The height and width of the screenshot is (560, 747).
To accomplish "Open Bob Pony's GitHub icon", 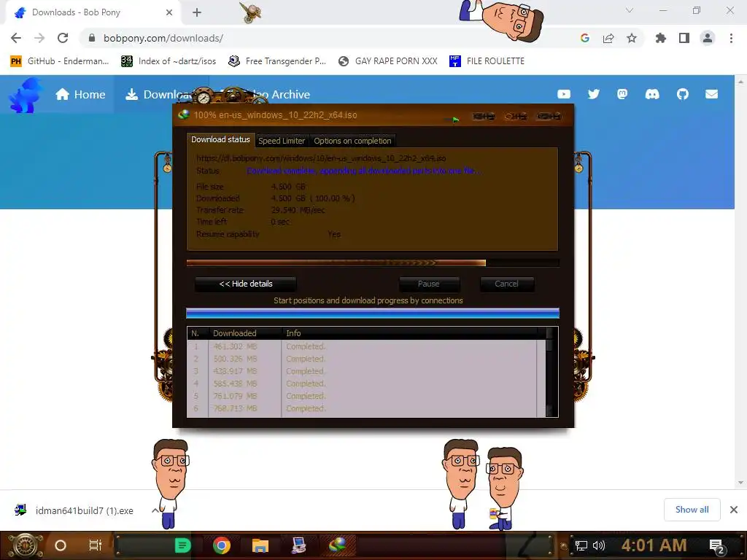I will (683, 94).
